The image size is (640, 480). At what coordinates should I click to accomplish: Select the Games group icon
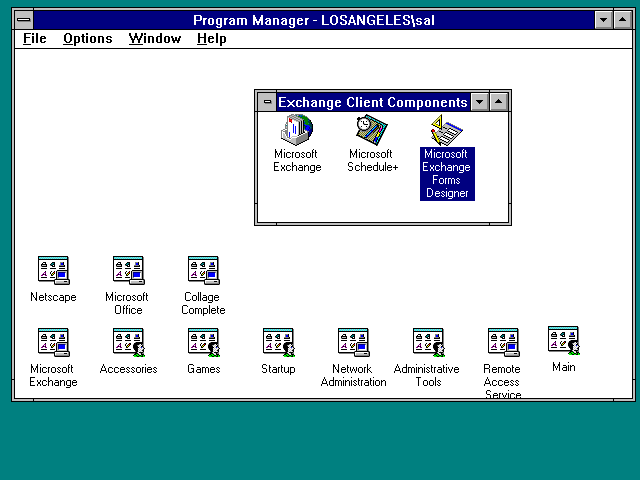(x=204, y=342)
